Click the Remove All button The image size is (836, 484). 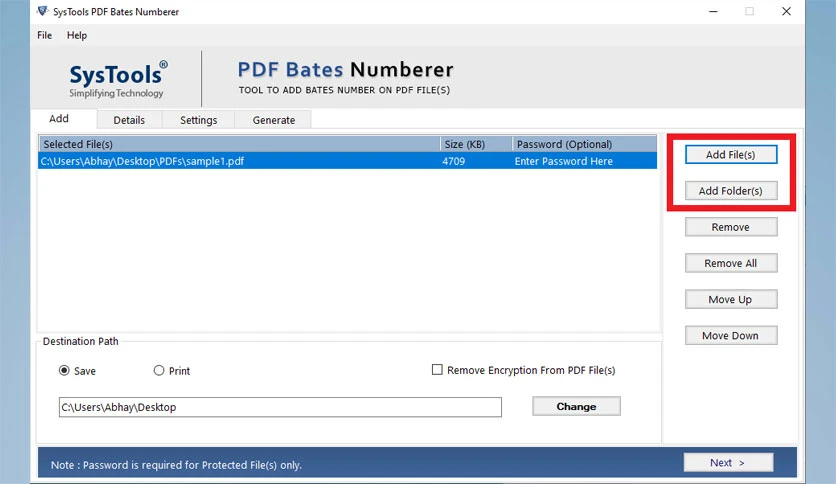[x=731, y=263]
